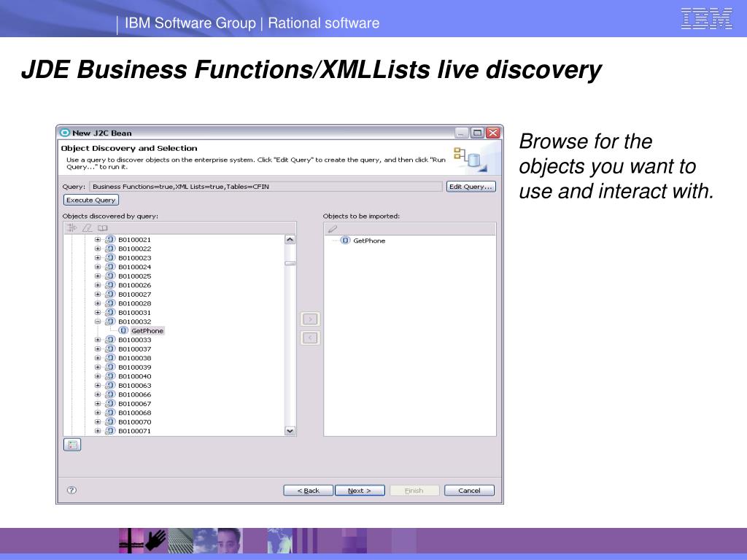Viewport: 747px width, 560px height.
Task: Expand the B0100021 tree node
Action: (98, 239)
